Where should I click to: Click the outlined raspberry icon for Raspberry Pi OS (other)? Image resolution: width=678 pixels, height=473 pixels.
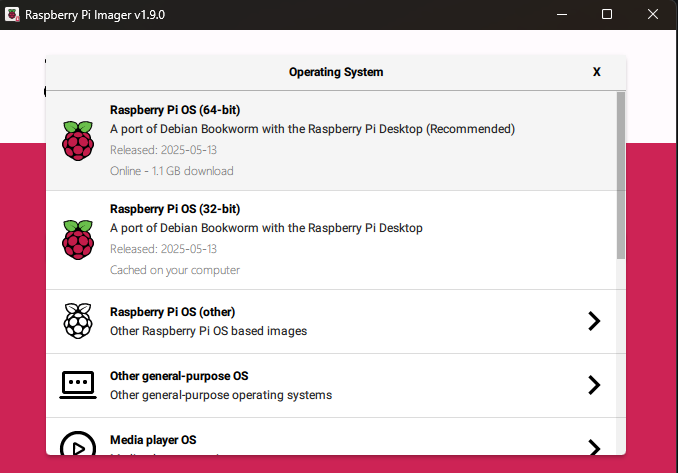tap(78, 321)
